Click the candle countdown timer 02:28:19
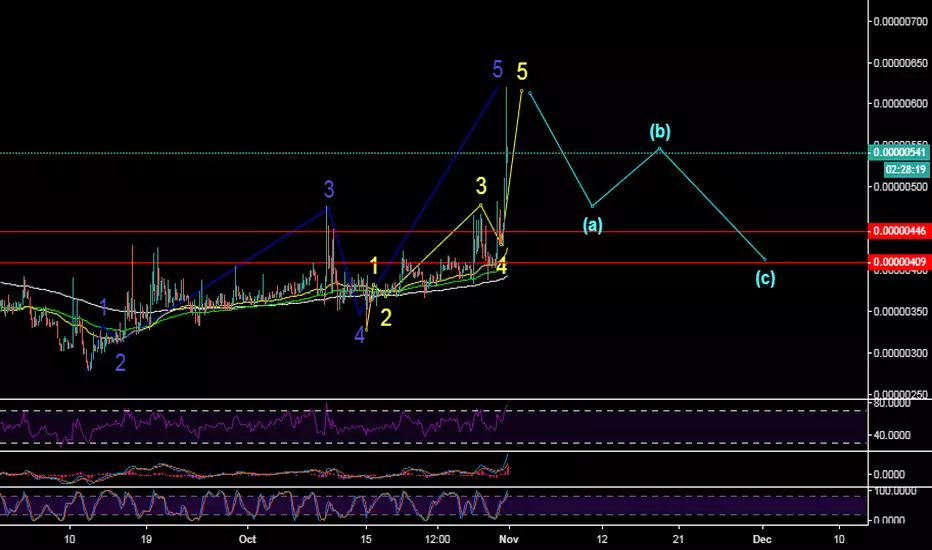This screenshot has height=550, width=932. [x=906, y=169]
